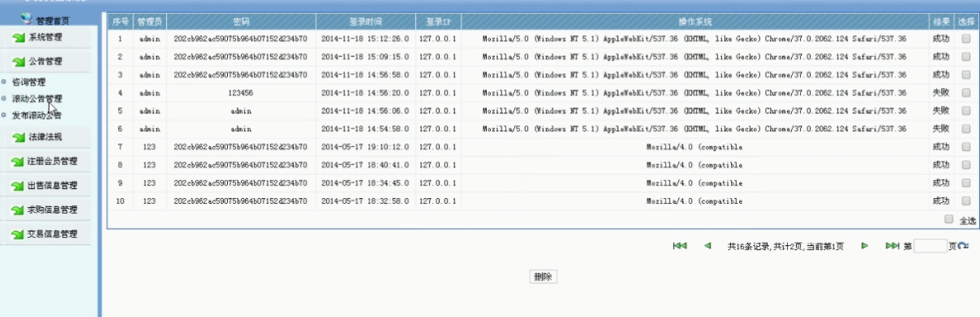The image size is (980, 317).
Task: Click the 管理首页 computer icon
Action: pos(27,18)
